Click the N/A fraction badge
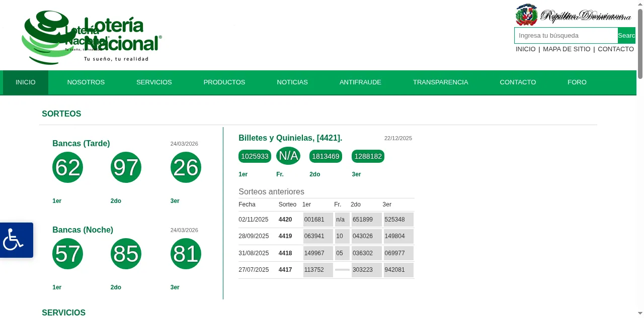 click(x=288, y=156)
